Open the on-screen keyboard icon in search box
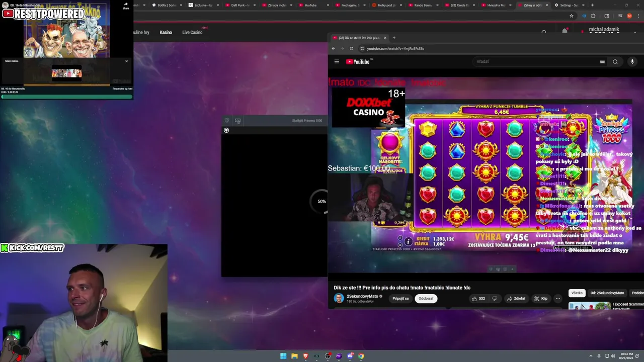 coord(602,62)
